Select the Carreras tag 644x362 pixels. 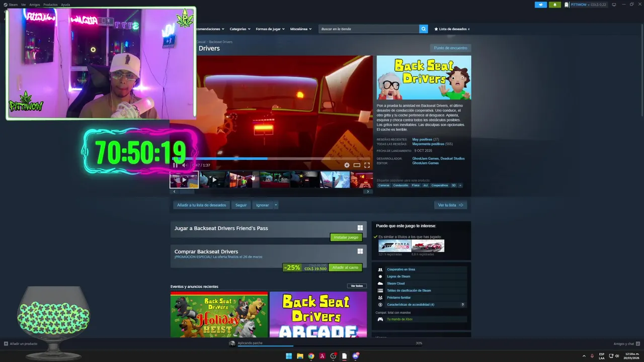coord(384,185)
